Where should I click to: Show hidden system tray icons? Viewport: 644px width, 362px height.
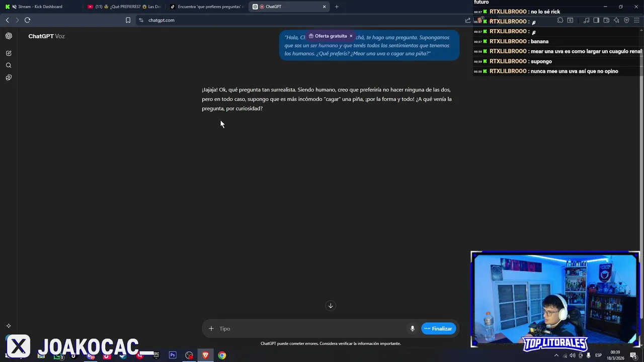(x=556, y=355)
